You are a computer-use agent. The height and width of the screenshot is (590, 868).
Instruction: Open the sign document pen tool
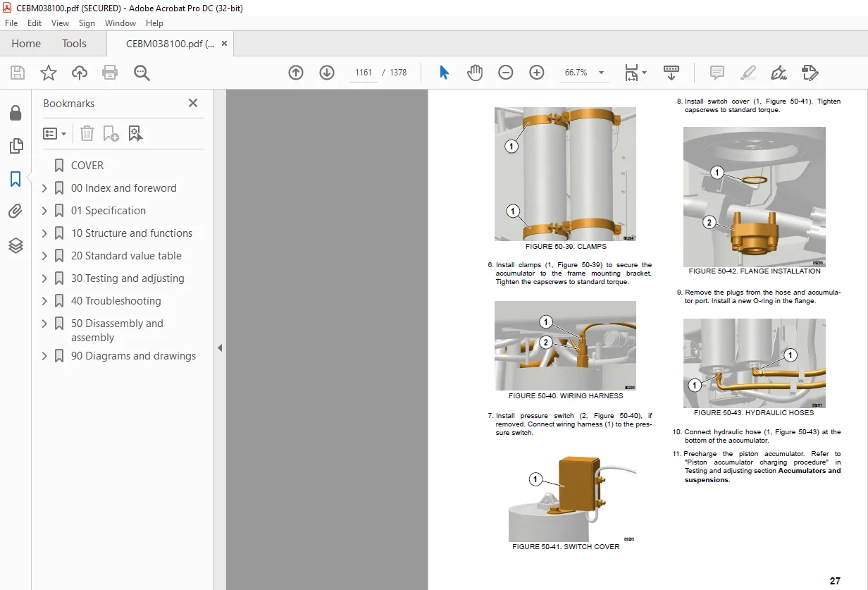779,73
